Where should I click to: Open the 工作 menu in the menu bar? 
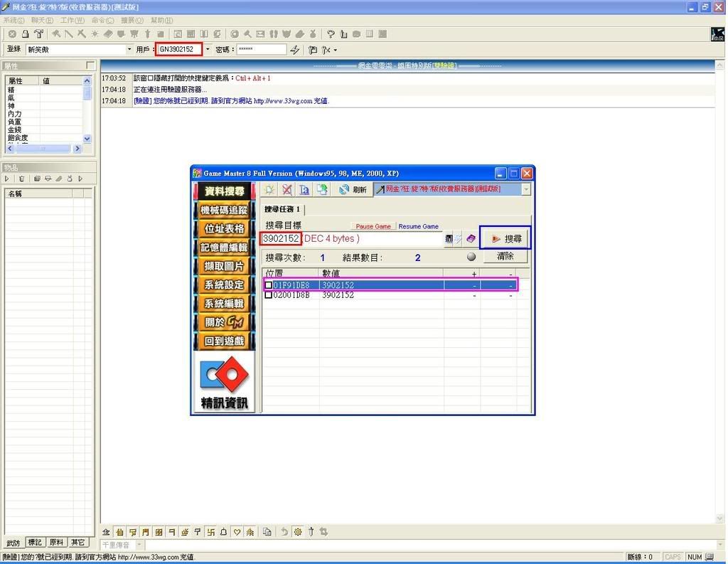click(72, 20)
